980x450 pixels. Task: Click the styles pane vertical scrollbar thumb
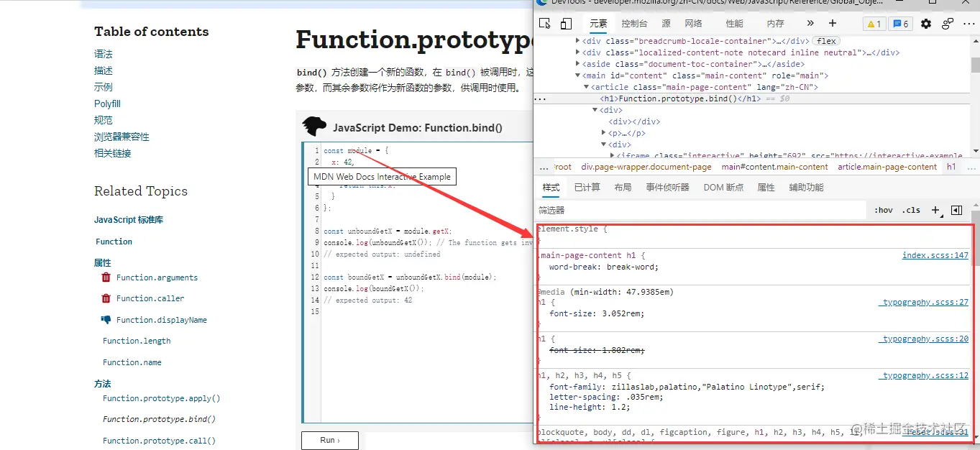[975, 238]
